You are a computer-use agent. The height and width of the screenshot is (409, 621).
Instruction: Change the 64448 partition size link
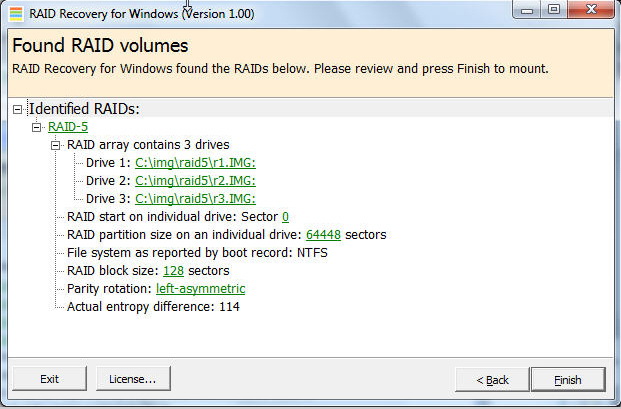click(x=323, y=235)
